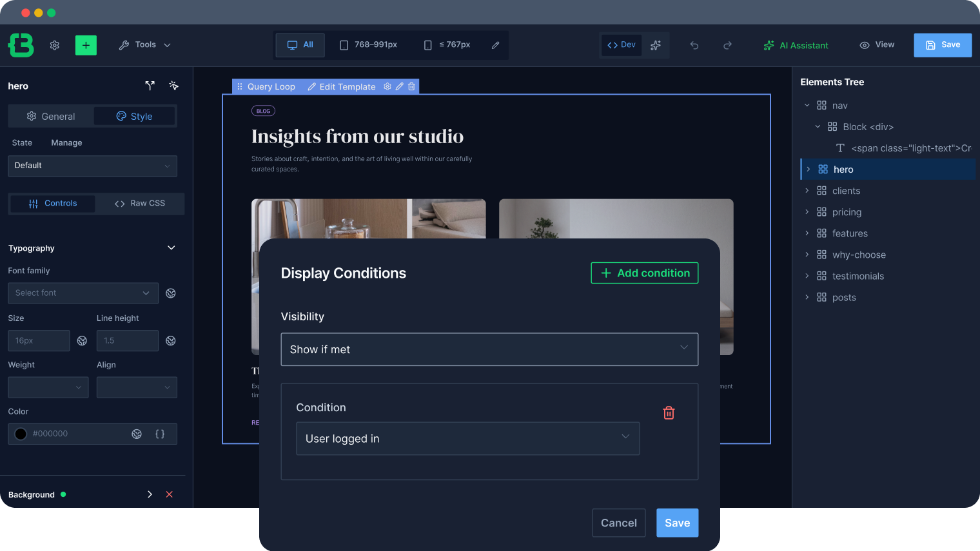Open the User logged in dropdown

(x=468, y=439)
